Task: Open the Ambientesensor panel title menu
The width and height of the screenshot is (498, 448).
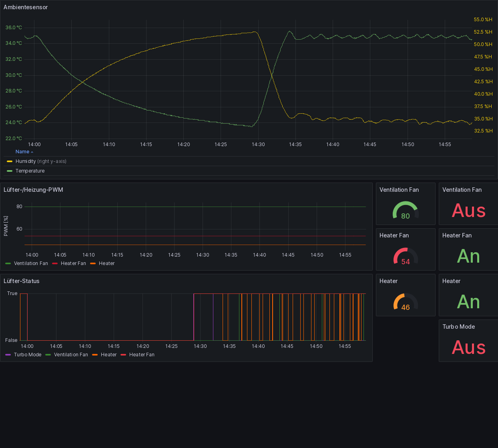Action: click(26, 7)
